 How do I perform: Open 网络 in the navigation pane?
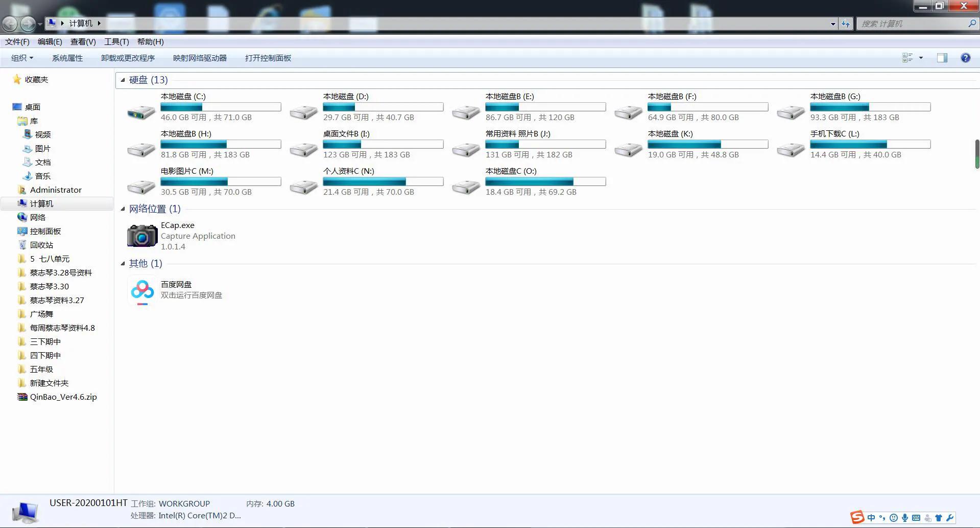(x=38, y=217)
